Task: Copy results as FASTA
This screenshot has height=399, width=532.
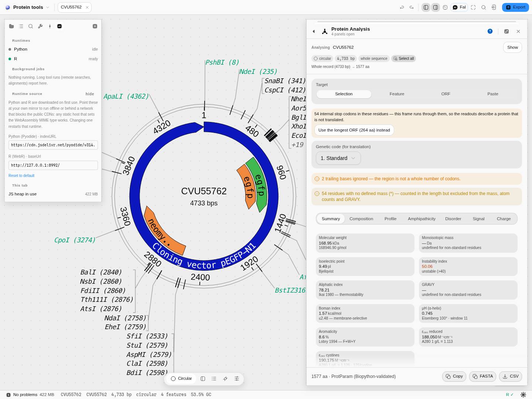Action: click(482, 376)
